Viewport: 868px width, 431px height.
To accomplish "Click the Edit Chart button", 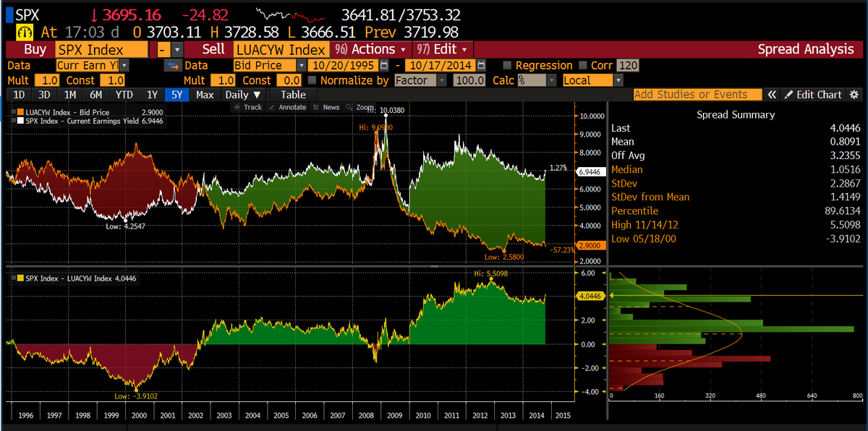I will [814, 95].
